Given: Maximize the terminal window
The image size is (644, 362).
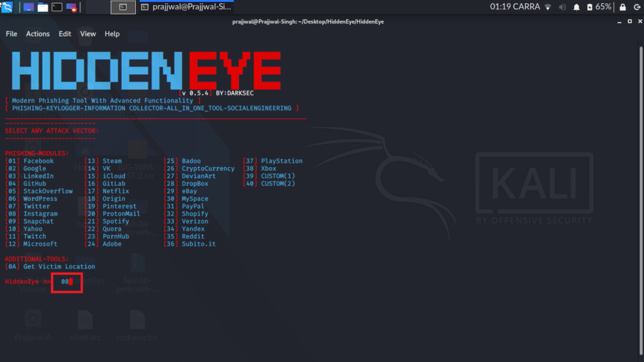Looking at the screenshot, I should point(630,21).
